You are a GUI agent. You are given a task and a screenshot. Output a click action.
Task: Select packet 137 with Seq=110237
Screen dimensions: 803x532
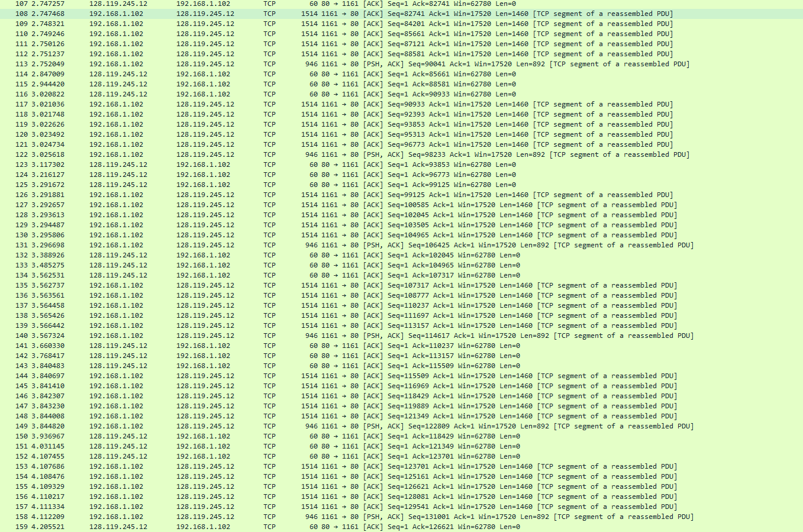click(237, 305)
